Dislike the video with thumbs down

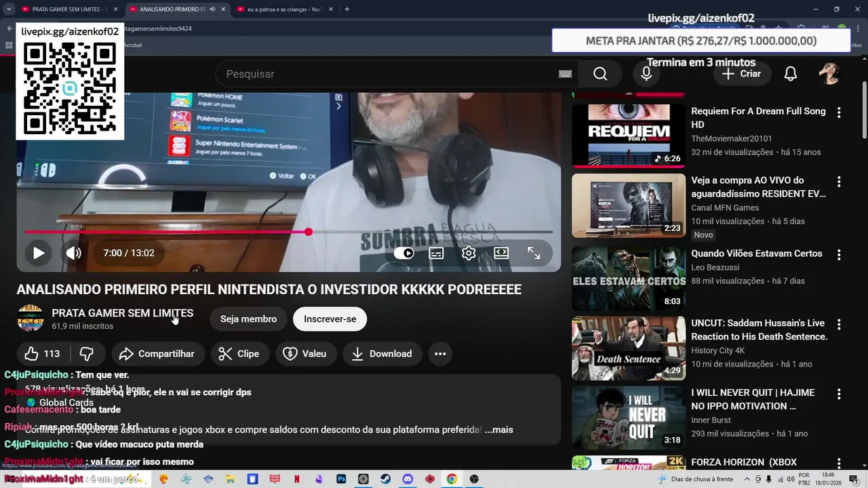(x=87, y=354)
